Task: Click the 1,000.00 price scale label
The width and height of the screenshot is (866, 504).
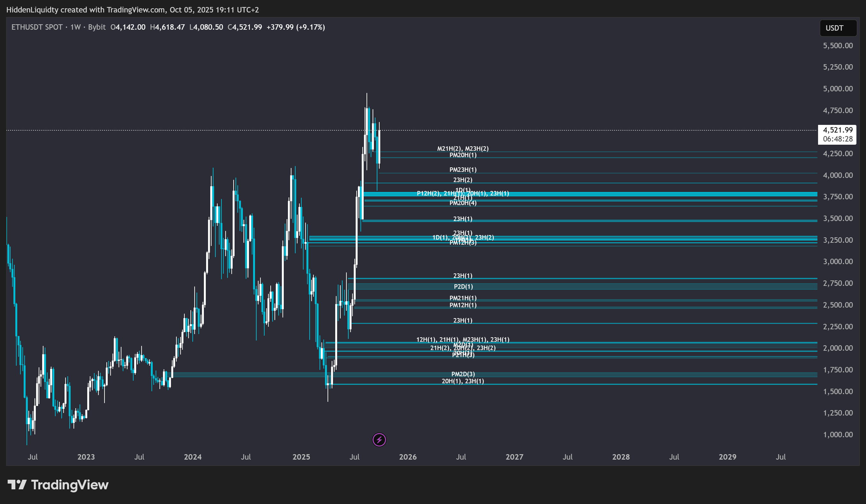Action: point(838,434)
